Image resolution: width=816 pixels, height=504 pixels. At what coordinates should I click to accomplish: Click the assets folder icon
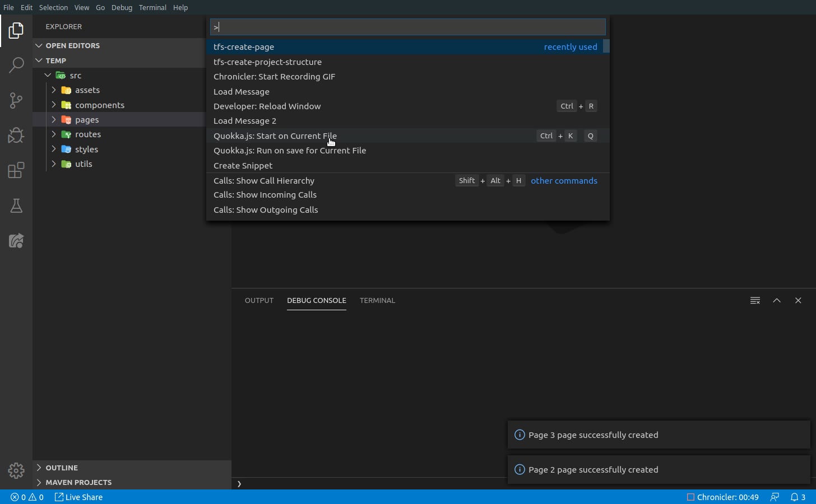[x=66, y=90]
